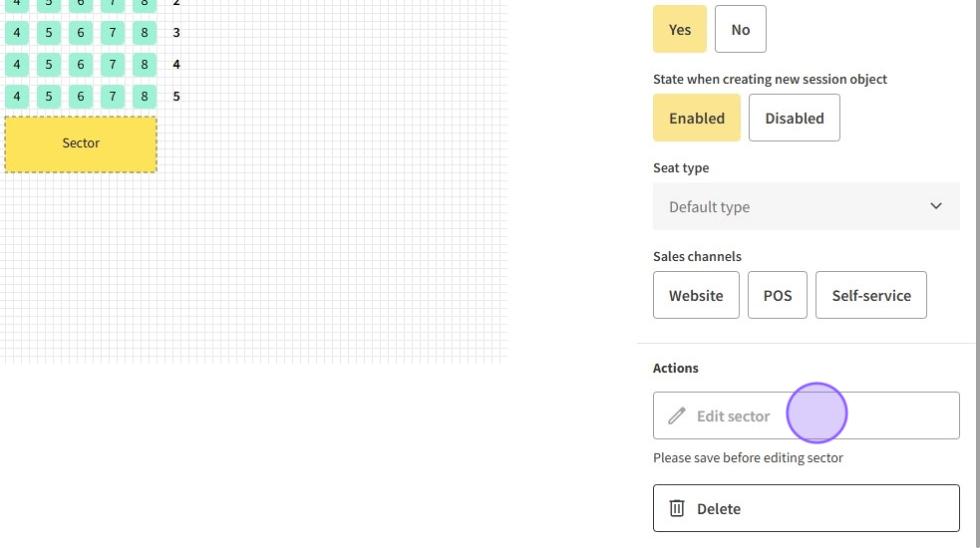Toggle the POS sales channel
This screenshot has width=980, height=548.
coord(778,295)
